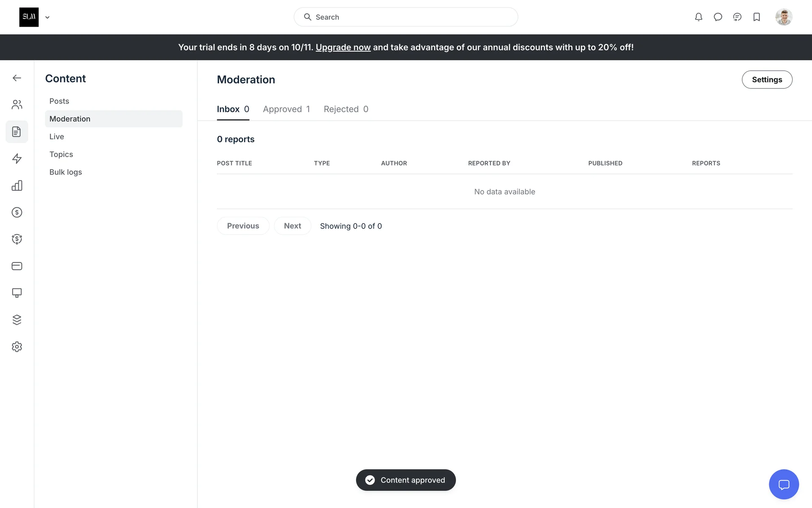Open the user profile avatar menu
The image size is (812, 508).
click(x=784, y=17)
